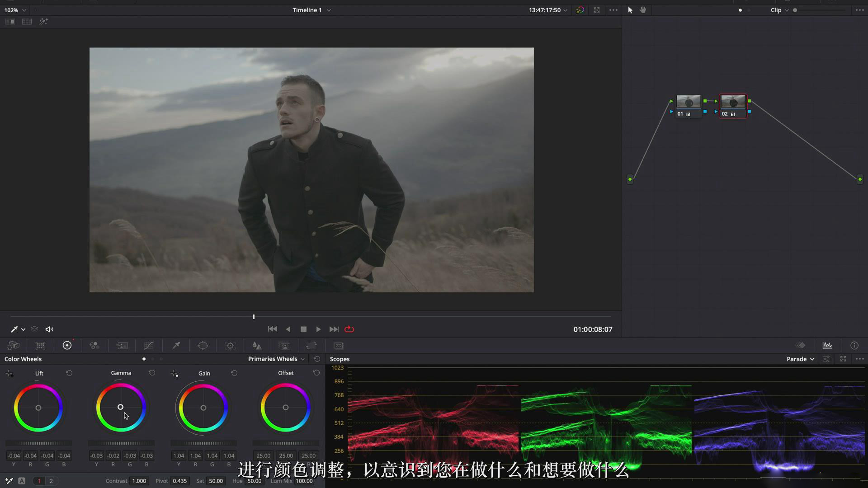Open the Sizing palette
Viewport: 868px width, 488px height.
click(x=311, y=346)
